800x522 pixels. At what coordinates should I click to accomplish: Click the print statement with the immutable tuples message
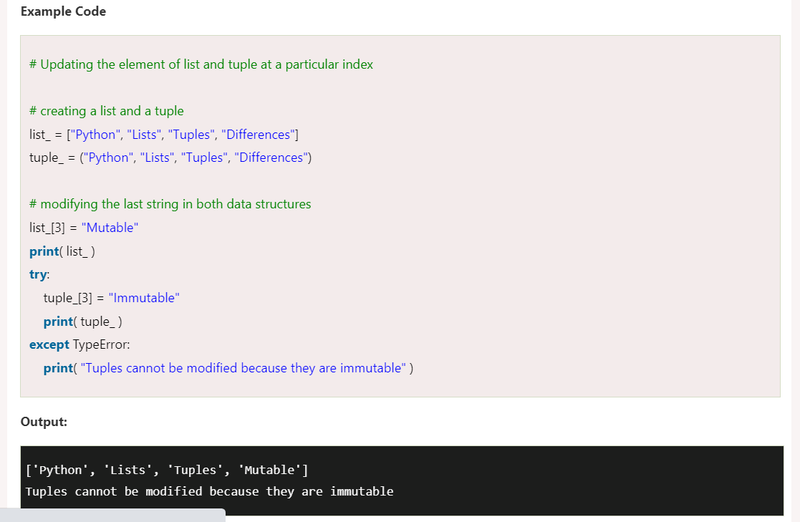pos(228,368)
